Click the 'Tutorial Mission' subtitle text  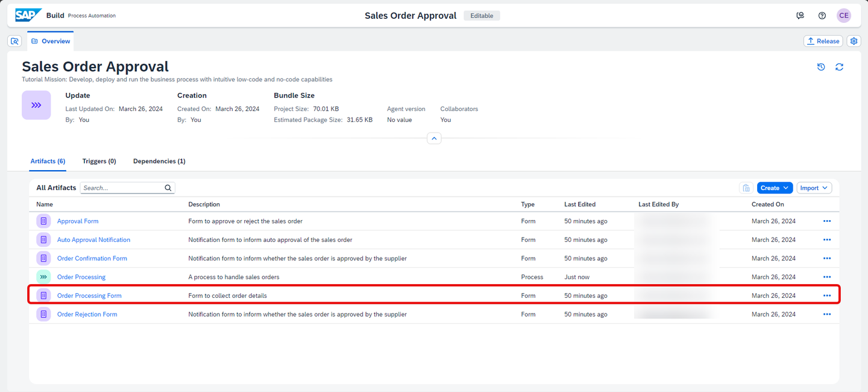[x=177, y=80]
